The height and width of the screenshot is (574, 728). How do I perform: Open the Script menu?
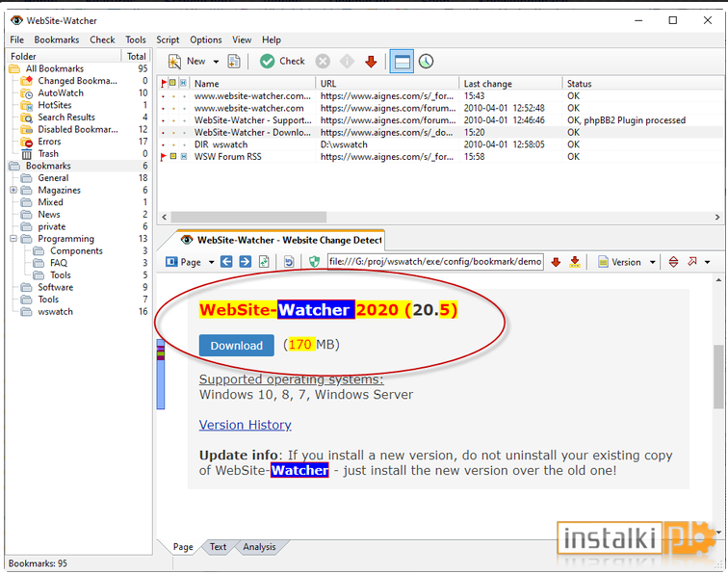click(168, 39)
